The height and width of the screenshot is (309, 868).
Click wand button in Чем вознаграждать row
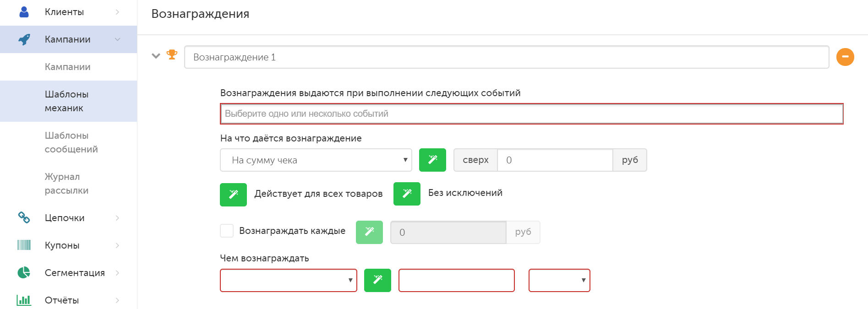coord(377,280)
